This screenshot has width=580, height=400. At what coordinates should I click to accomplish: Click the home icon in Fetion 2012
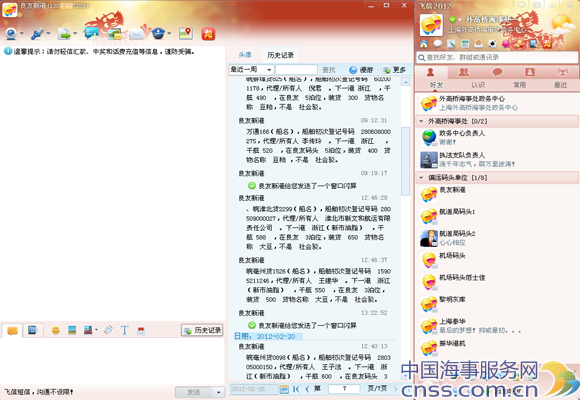tap(424, 44)
